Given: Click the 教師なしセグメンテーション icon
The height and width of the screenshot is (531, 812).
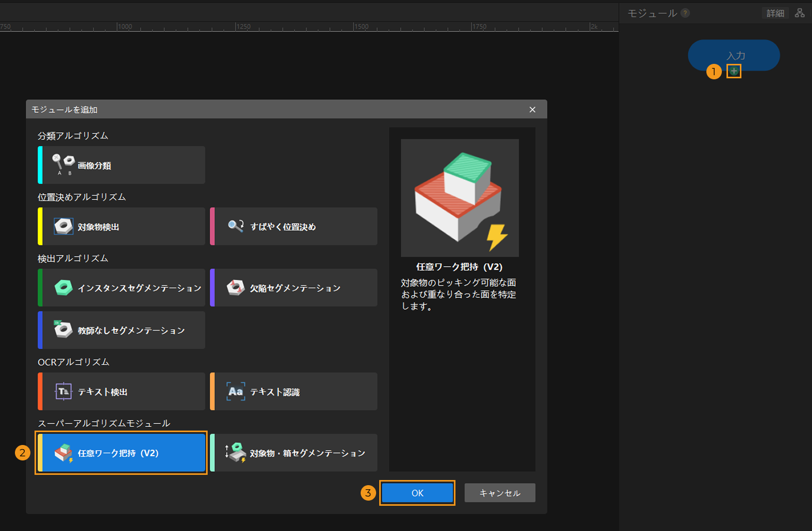Looking at the screenshot, I should pos(63,329).
